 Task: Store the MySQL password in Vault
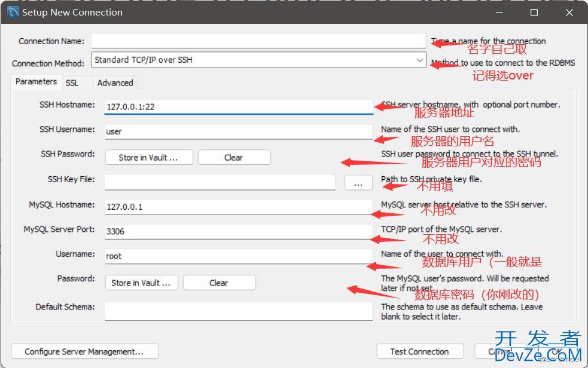tap(141, 283)
